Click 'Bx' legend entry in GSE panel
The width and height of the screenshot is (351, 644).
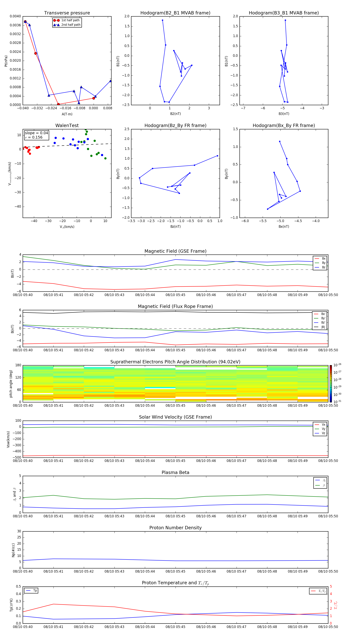320,259
